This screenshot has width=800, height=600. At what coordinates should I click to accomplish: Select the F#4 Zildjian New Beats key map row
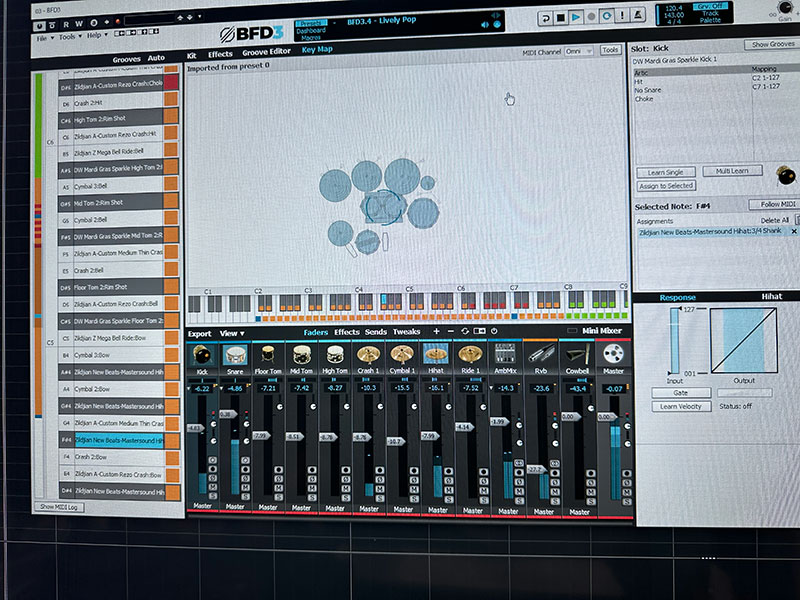(119, 440)
